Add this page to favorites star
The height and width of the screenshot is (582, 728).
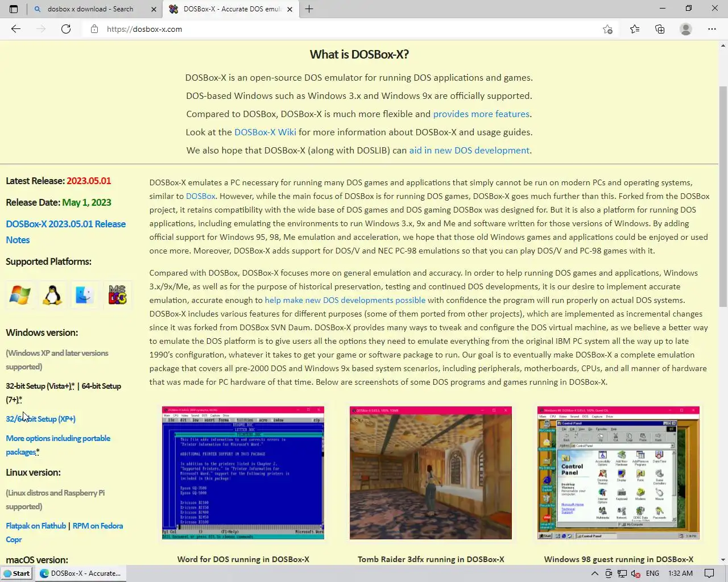pos(607,29)
